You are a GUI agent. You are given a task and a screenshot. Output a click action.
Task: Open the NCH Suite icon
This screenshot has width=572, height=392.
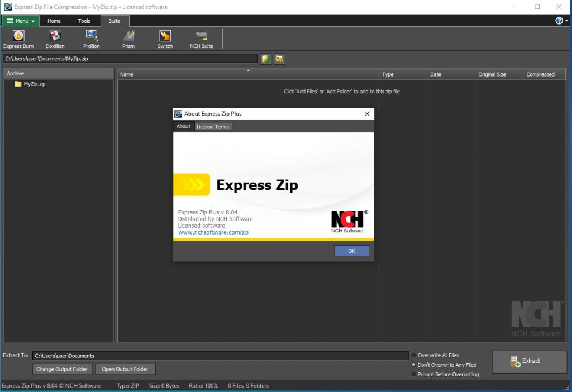click(x=201, y=39)
